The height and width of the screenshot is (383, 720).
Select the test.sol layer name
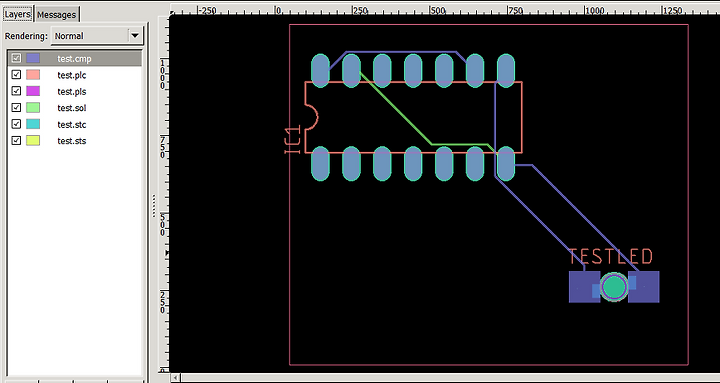tap(72, 108)
